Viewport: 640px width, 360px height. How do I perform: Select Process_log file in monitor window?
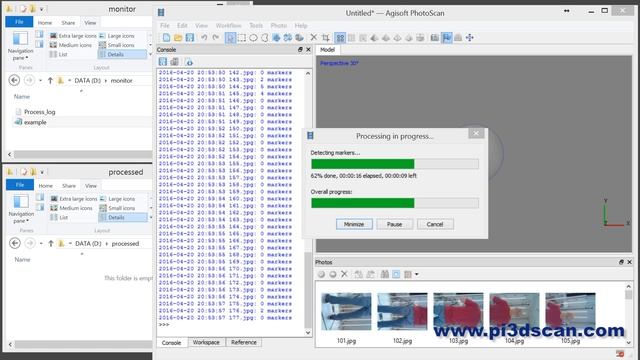pos(39,111)
